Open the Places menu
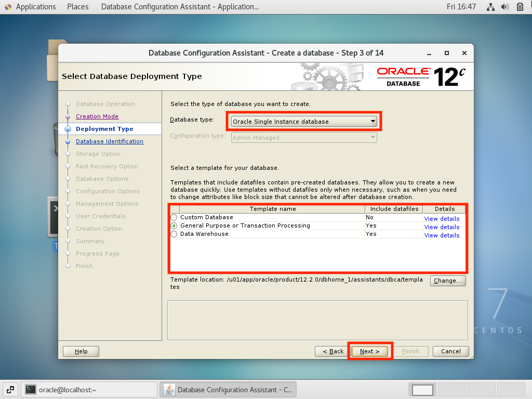Viewport: 532px width, 399px height. 78,7
